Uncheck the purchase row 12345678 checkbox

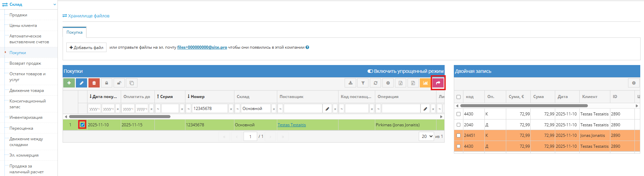click(82, 125)
